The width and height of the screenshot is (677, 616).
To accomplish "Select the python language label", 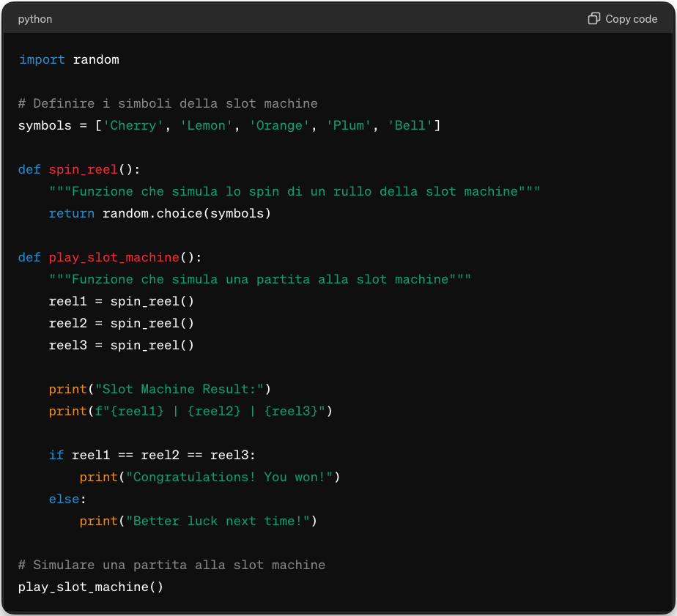I will coord(34,19).
